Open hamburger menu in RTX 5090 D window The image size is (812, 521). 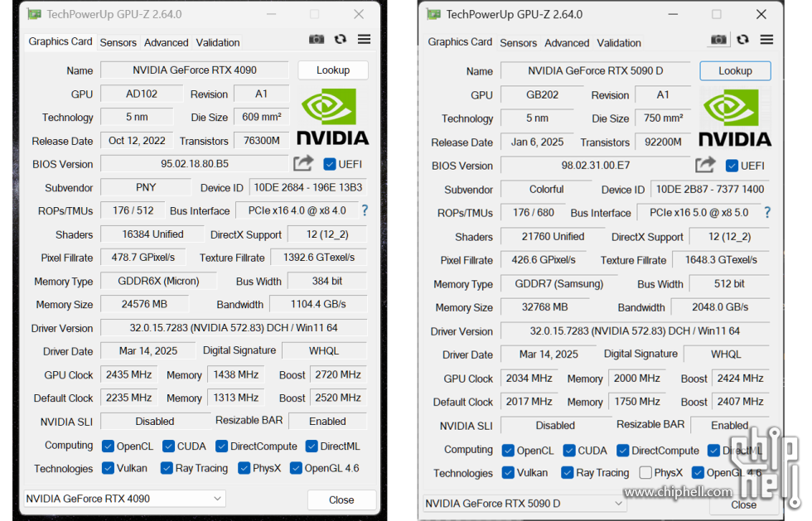click(767, 40)
